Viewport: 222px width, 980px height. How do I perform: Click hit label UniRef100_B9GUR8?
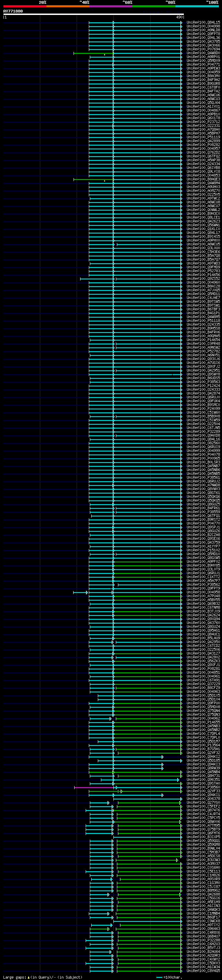(x=203, y=84)
